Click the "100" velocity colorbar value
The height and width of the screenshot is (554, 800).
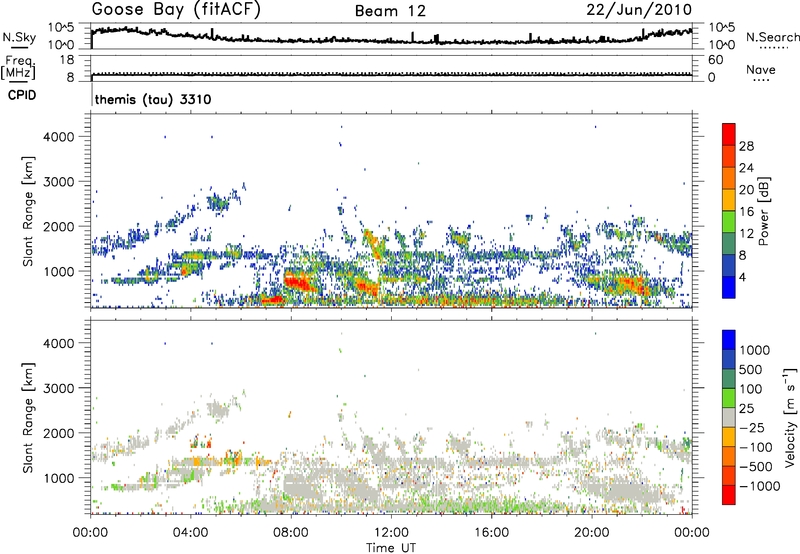pyautogui.click(x=751, y=389)
